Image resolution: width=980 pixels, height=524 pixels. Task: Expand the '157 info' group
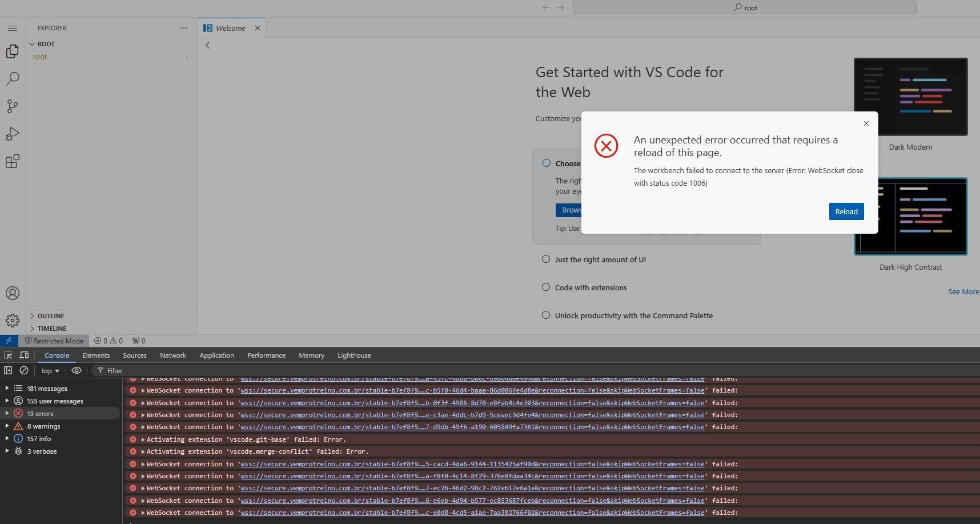coord(7,439)
